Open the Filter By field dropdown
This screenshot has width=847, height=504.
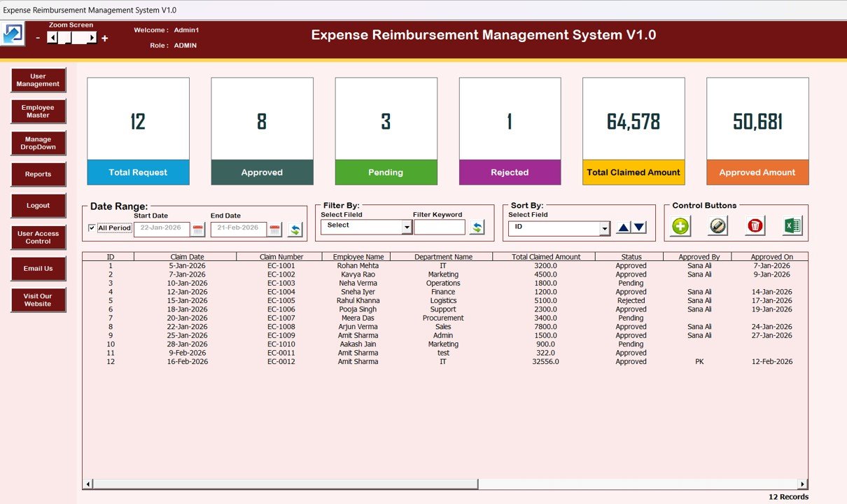point(405,226)
